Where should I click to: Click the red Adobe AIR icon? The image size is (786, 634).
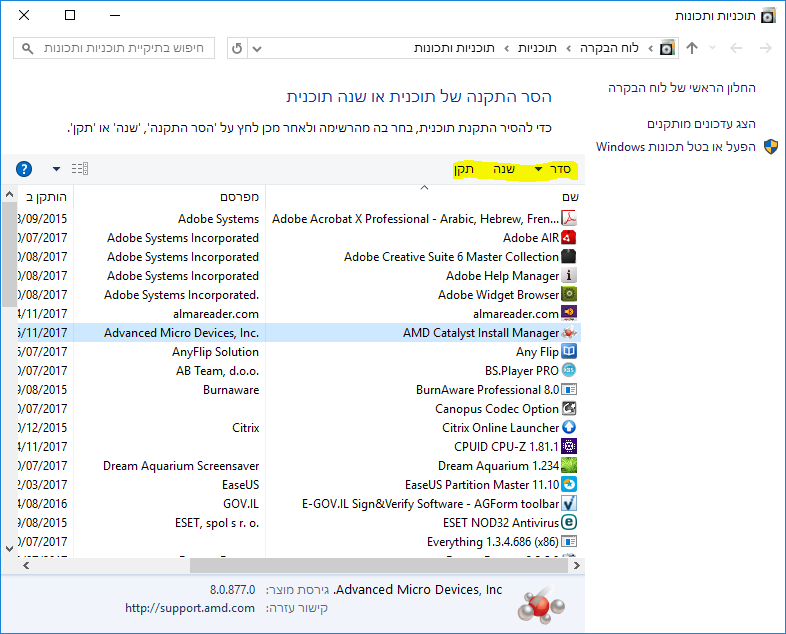569,238
